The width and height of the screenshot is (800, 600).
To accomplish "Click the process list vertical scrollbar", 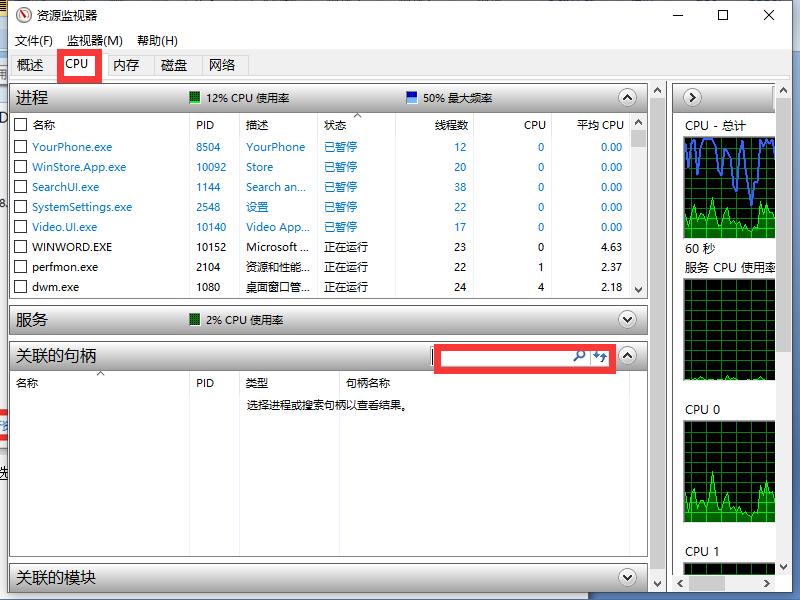I will (x=638, y=200).
